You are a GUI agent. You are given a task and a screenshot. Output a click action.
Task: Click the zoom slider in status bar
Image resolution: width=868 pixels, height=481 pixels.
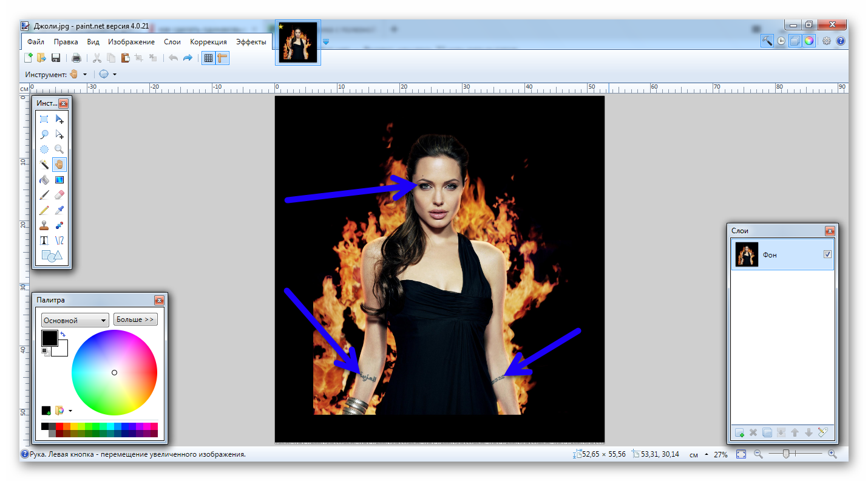click(x=786, y=454)
